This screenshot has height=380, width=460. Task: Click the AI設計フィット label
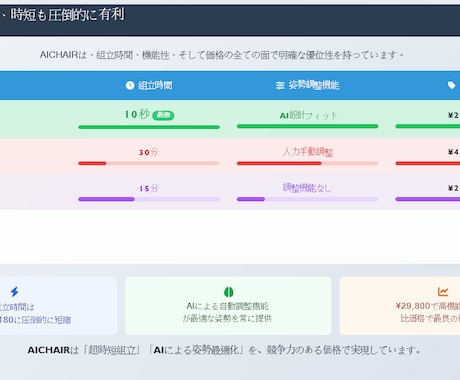coord(308,115)
